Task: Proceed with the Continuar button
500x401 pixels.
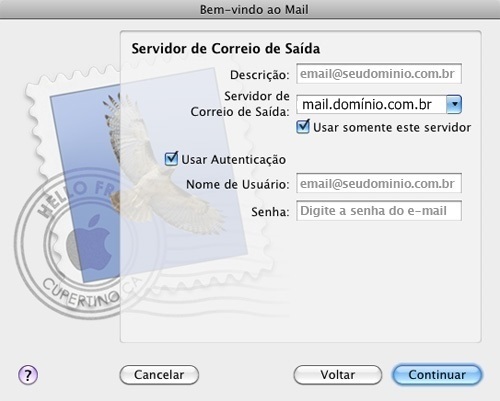Action: 437,375
